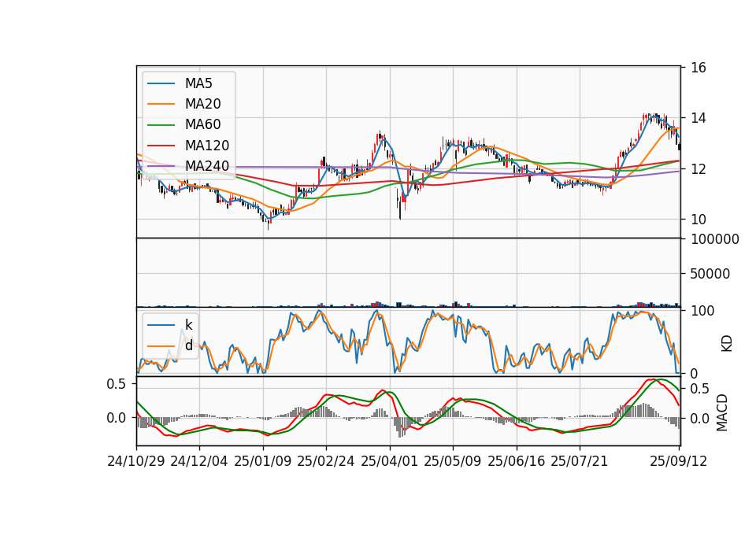Click the 25/09/12 date axis label

tap(678, 461)
